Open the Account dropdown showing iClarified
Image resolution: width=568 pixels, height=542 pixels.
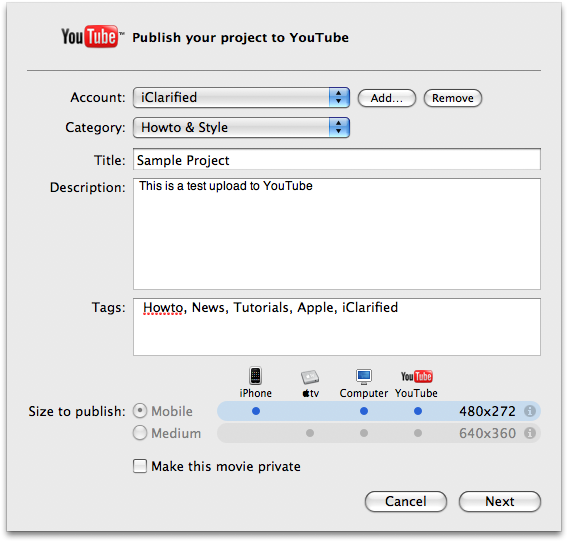(x=241, y=97)
